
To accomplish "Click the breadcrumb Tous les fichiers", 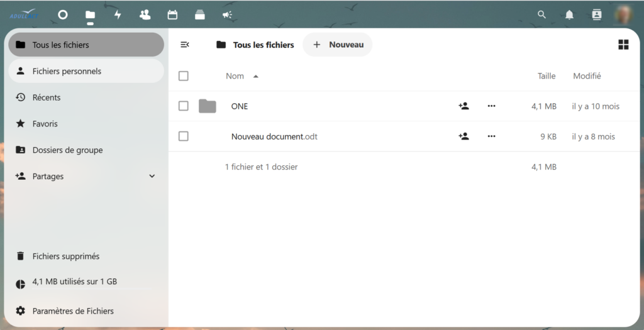I will [x=264, y=45].
